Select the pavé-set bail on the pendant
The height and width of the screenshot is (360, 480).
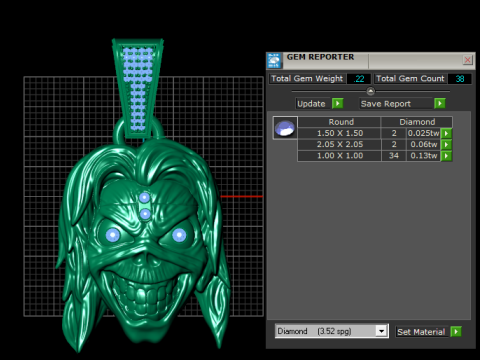(x=138, y=88)
